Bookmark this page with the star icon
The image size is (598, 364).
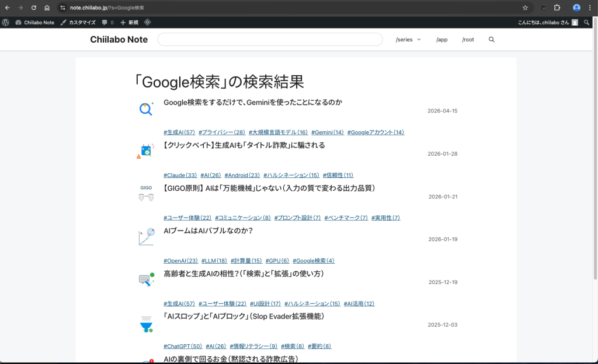[x=525, y=8]
